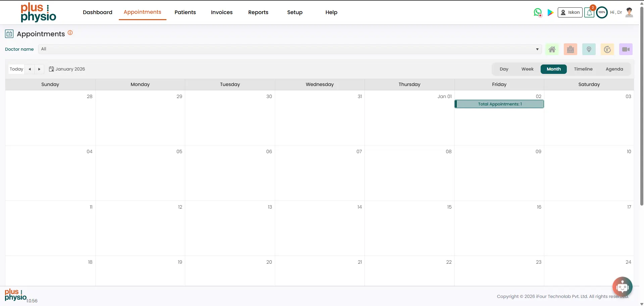Open the WhatsApp icon in header
Viewport: 644px width, 306px height.
coord(538,12)
